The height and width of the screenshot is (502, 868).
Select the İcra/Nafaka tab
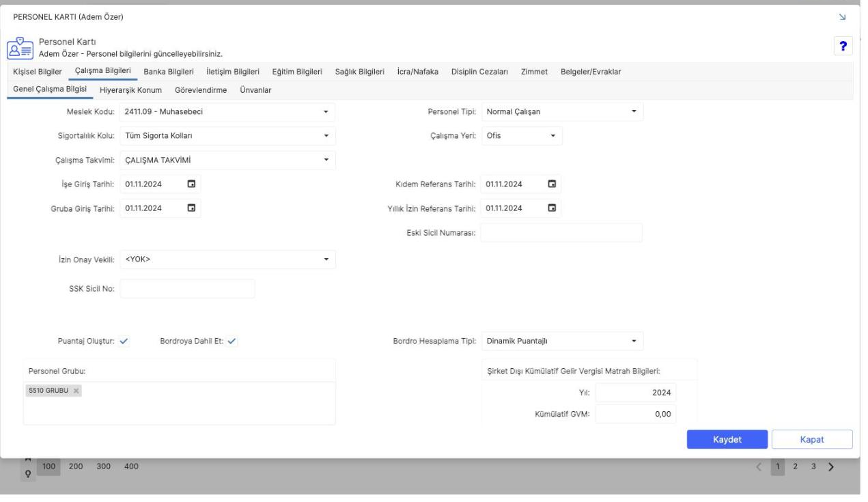click(x=418, y=72)
